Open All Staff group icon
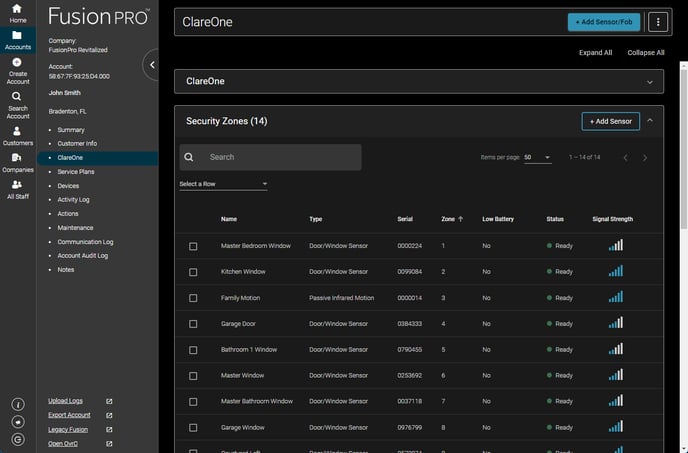The image size is (688, 453). (17, 184)
